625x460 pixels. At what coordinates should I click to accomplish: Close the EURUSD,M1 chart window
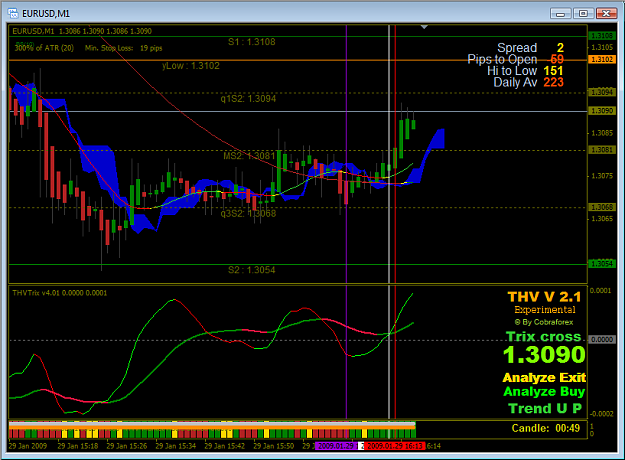point(606,14)
